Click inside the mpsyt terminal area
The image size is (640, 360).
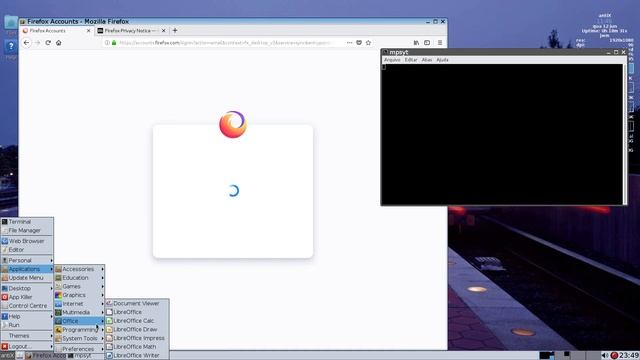[502, 134]
